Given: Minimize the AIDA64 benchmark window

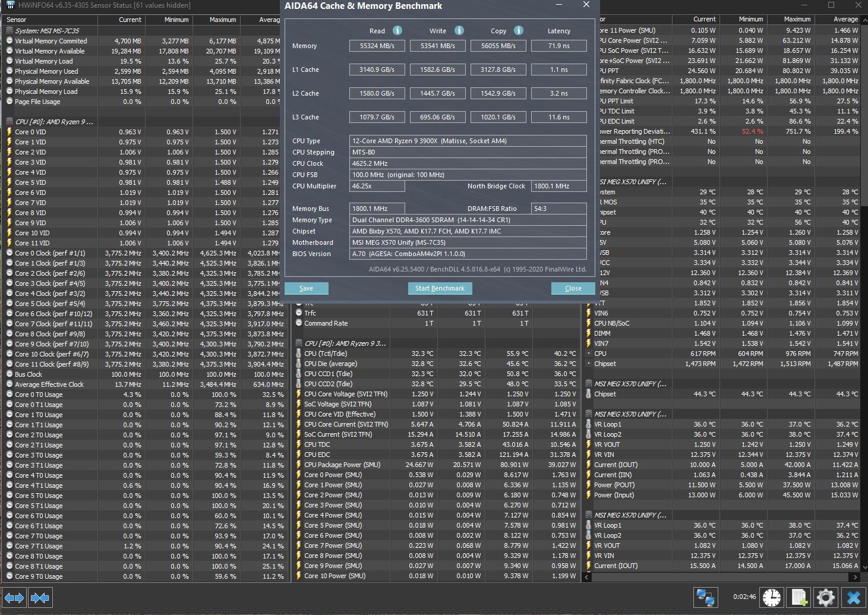Looking at the screenshot, I should (560, 5).
